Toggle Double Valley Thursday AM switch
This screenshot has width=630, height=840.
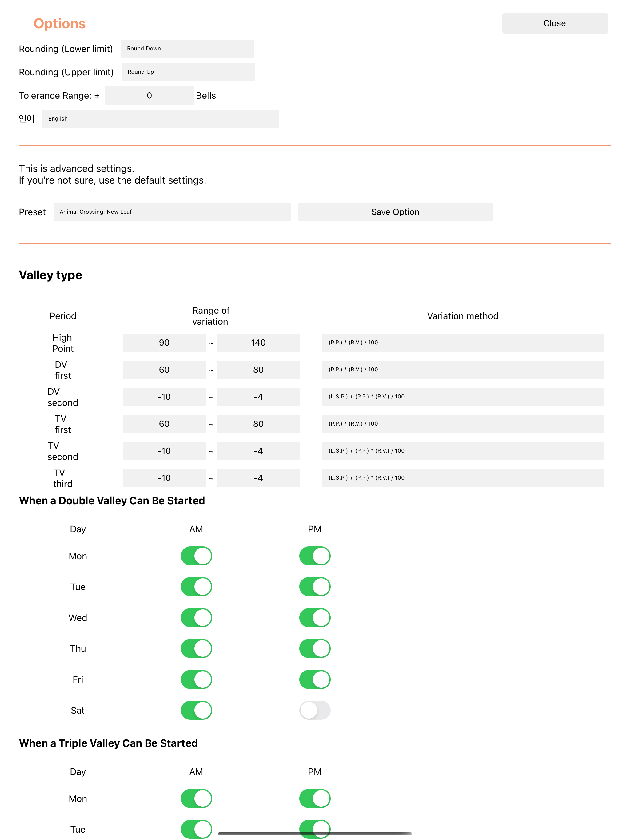pos(196,648)
